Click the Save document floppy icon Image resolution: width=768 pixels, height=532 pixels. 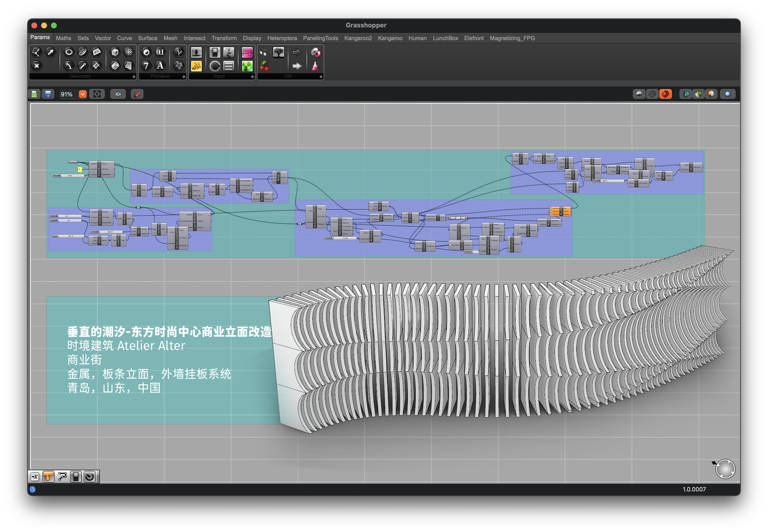[48, 94]
